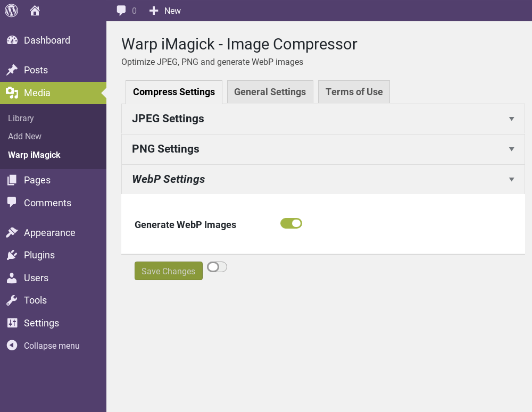The height and width of the screenshot is (412, 532).
Task: Click the WordPress logo icon
Action: (x=11, y=11)
